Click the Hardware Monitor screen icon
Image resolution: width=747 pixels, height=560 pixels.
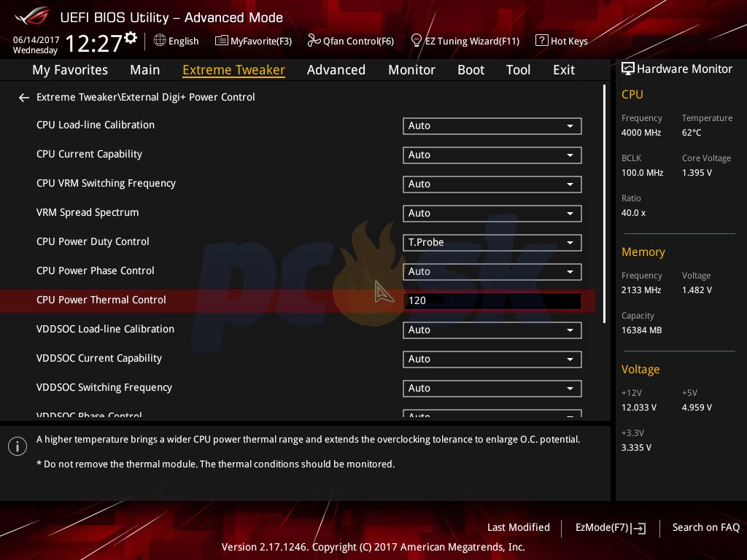point(627,69)
